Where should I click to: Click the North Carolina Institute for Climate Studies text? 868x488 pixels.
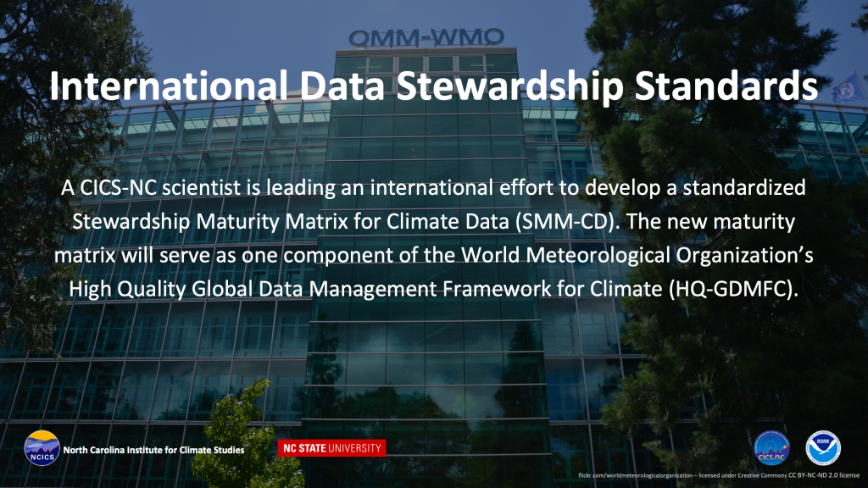pos(153,450)
